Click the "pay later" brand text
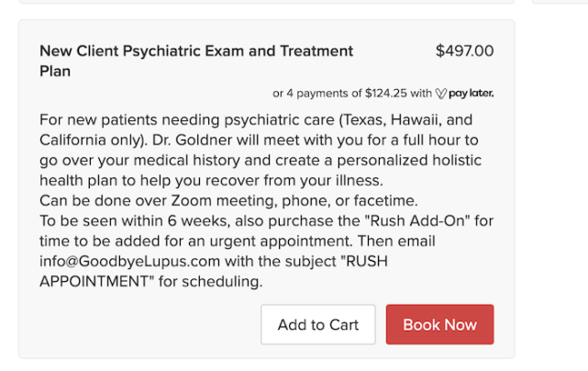Viewport: 588px width, 371px height. point(472,93)
